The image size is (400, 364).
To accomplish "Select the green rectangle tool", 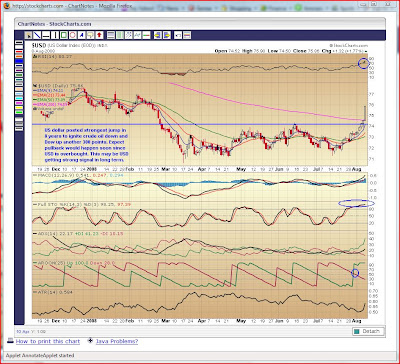I will tap(64, 35).
